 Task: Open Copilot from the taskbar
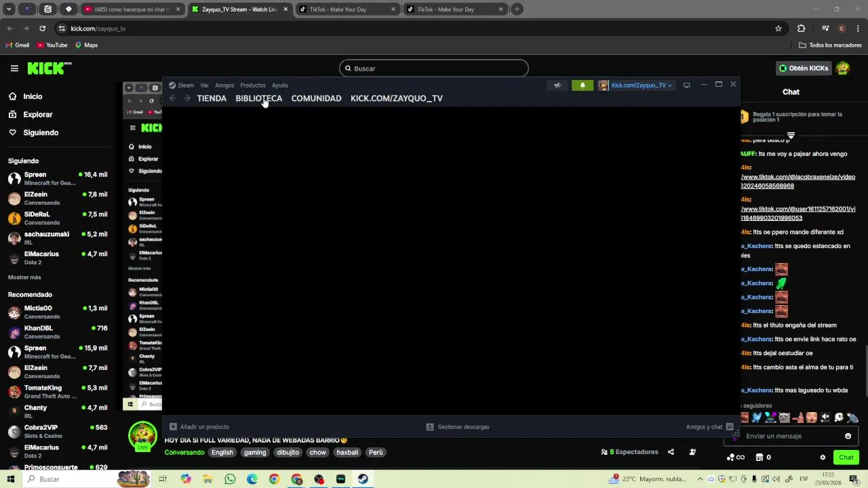pyautogui.click(x=186, y=479)
